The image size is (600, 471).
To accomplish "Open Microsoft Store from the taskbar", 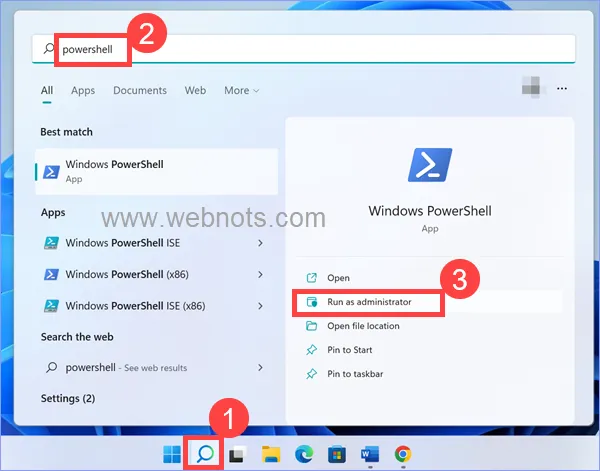I will (x=337, y=454).
